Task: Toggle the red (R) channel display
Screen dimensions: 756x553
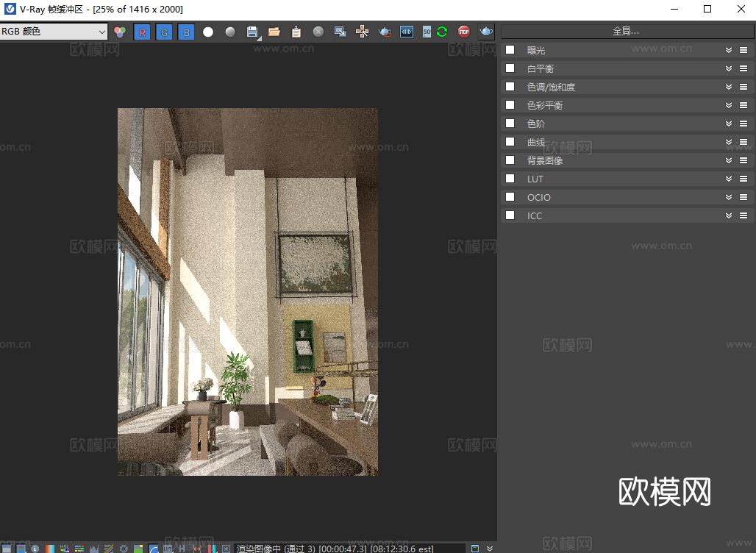Action: [x=142, y=32]
